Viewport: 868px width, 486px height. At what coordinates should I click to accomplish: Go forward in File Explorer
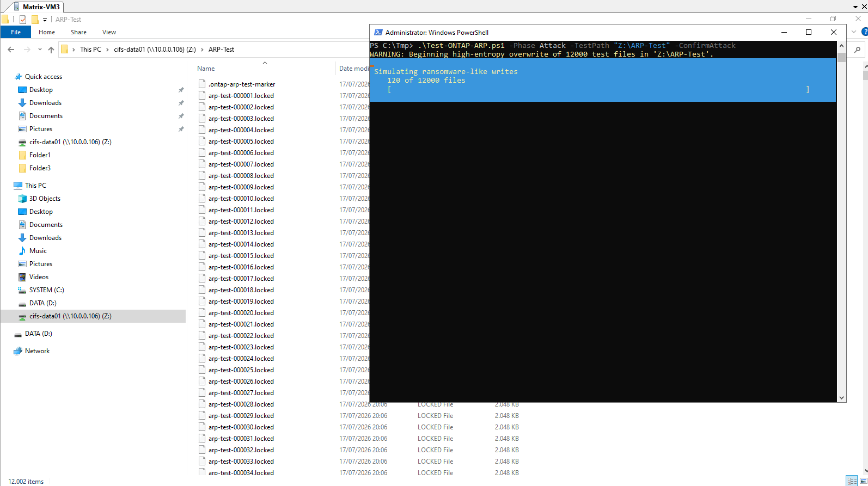pos(27,50)
